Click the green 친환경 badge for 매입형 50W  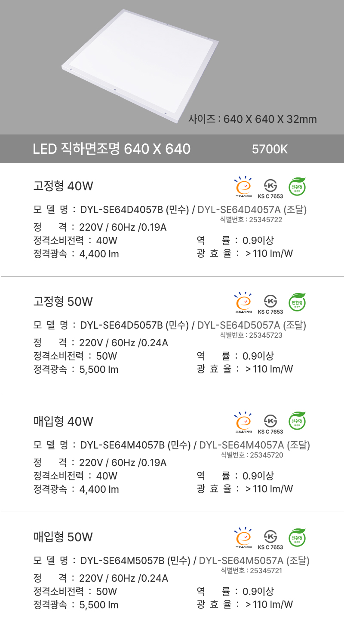coord(297,537)
